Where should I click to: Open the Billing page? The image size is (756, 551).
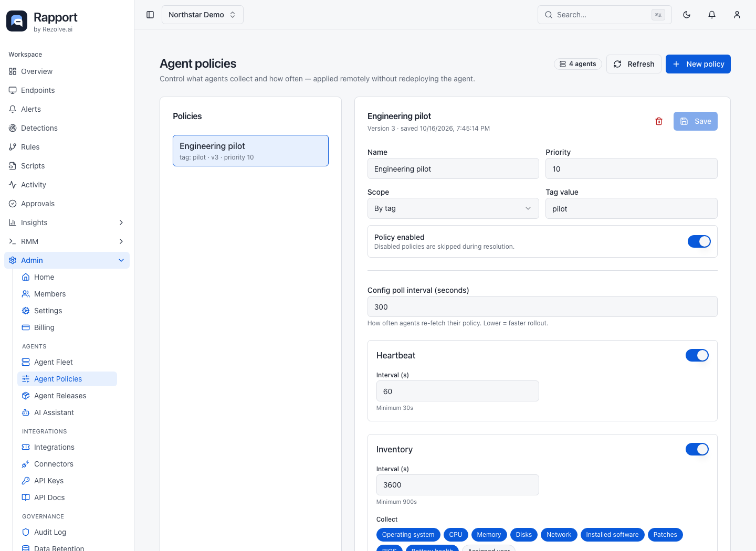[67, 327]
